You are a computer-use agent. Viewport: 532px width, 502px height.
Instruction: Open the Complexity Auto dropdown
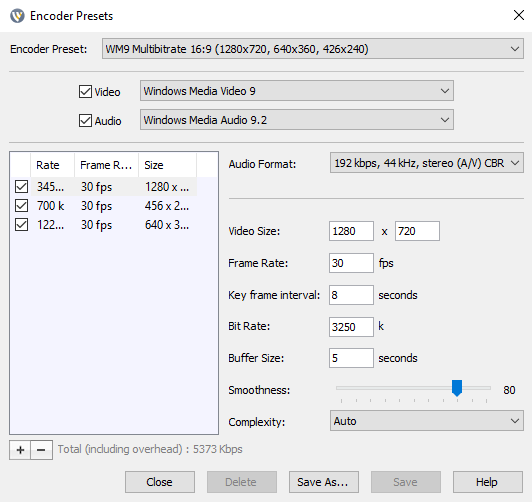click(x=427, y=421)
